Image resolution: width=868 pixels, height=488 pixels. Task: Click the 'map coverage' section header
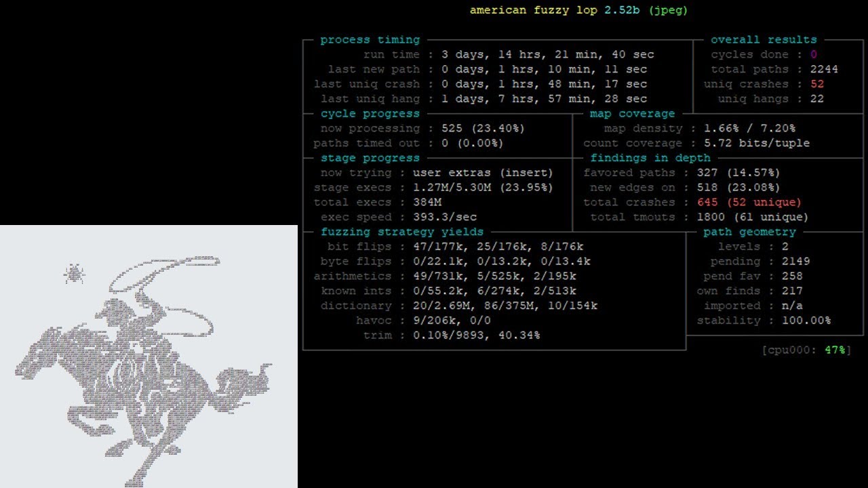[632, 114]
